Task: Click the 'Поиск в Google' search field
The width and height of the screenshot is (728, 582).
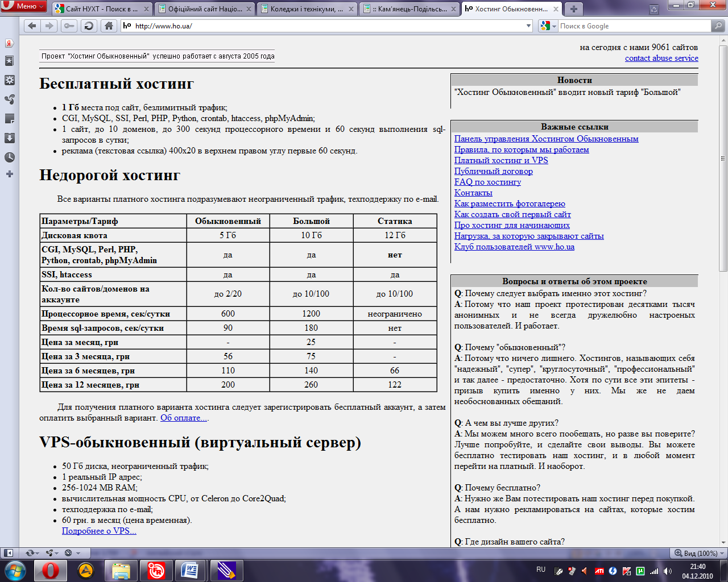Action: coord(634,26)
